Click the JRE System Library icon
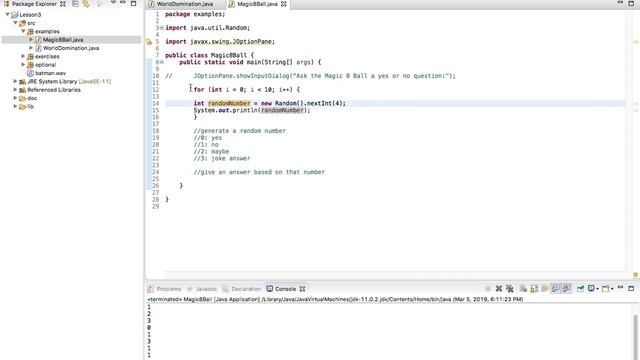 coord(22,82)
